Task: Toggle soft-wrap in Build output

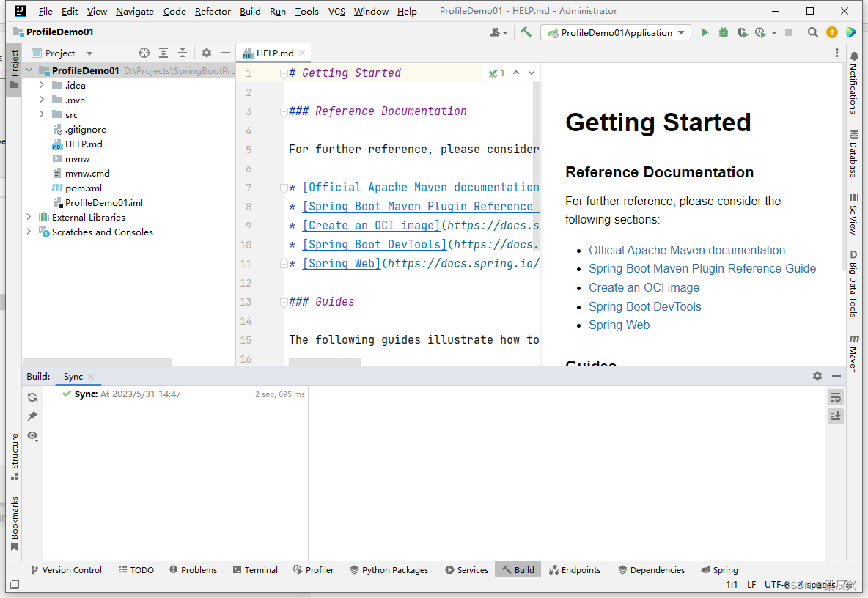Action: point(836,397)
